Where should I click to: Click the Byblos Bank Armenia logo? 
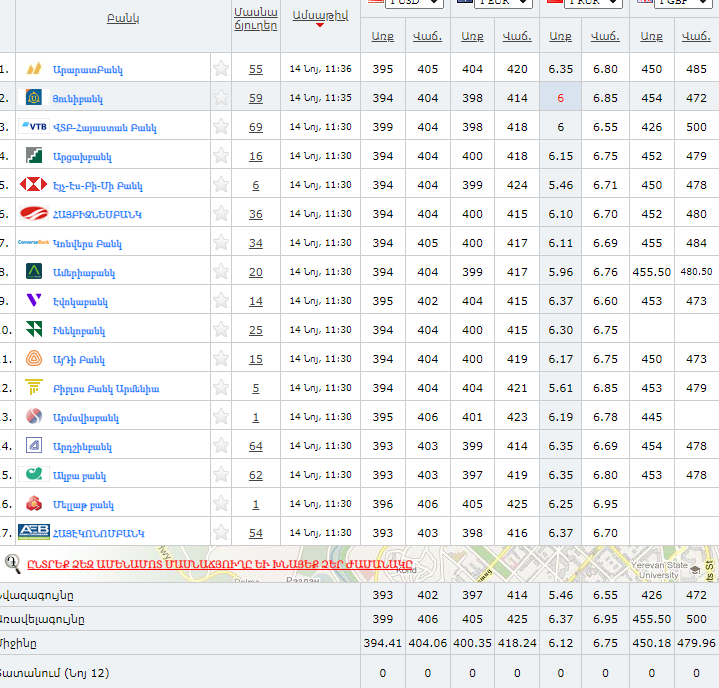pos(34,387)
